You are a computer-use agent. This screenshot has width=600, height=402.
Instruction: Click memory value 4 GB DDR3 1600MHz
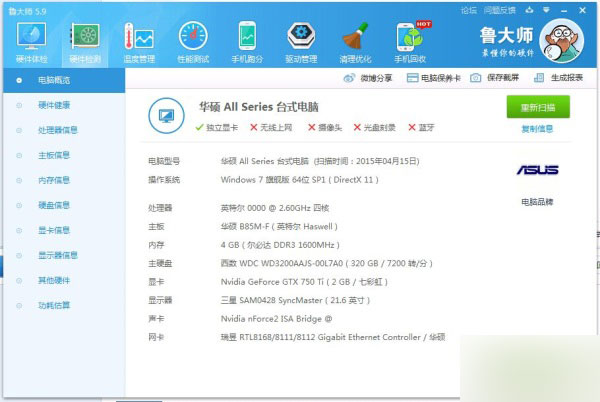coord(280,245)
